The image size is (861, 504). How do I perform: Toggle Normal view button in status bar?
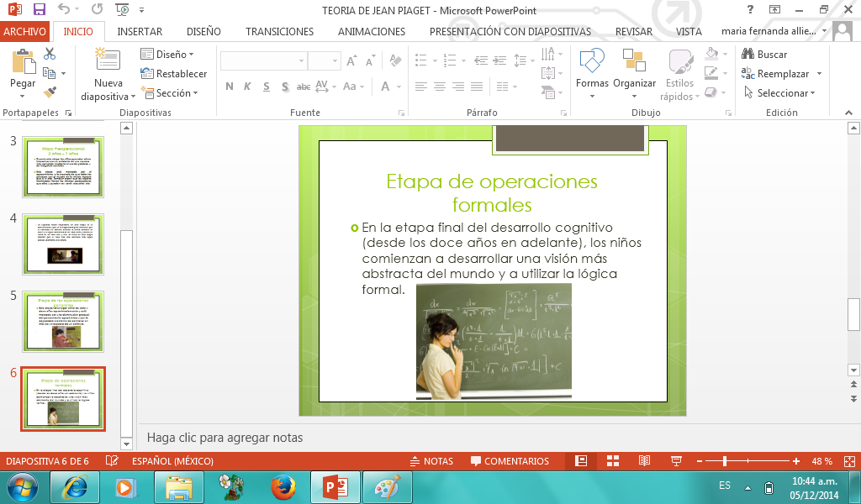tap(581, 461)
